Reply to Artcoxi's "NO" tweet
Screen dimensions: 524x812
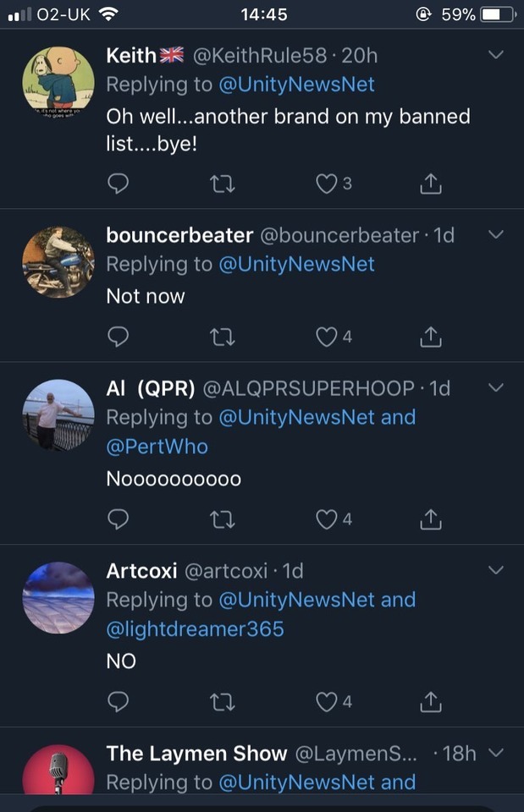[x=119, y=701]
